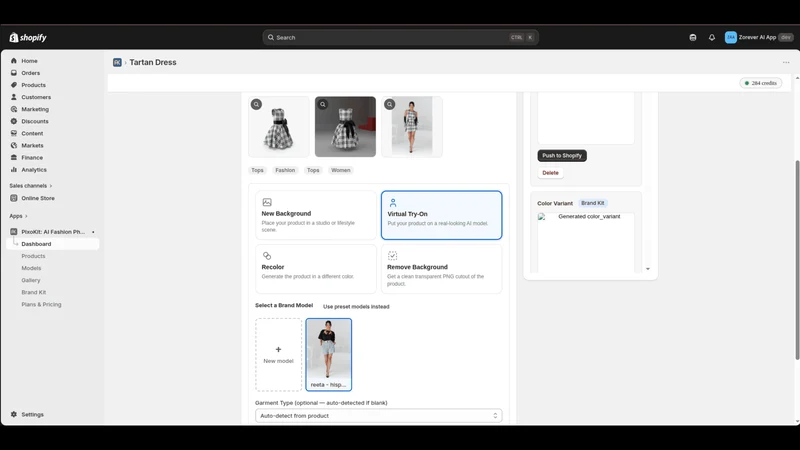Screen dimensions: 800x450
Task: Open PixoKit AI Fashion app
Action: [53, 232]
